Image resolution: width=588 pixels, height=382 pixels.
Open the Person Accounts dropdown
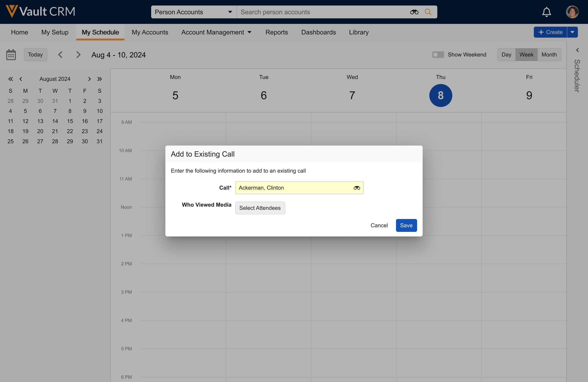194,12
